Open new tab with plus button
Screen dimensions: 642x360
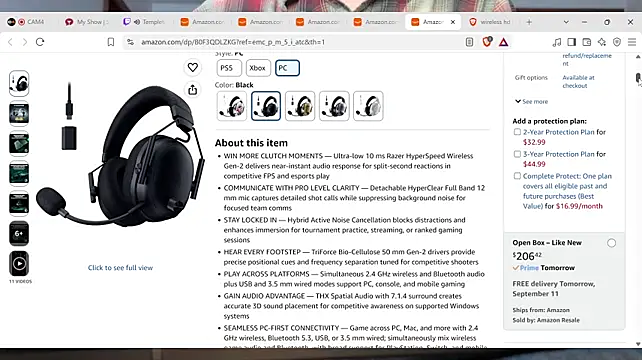pyautogui.click(x=529, y=22)
